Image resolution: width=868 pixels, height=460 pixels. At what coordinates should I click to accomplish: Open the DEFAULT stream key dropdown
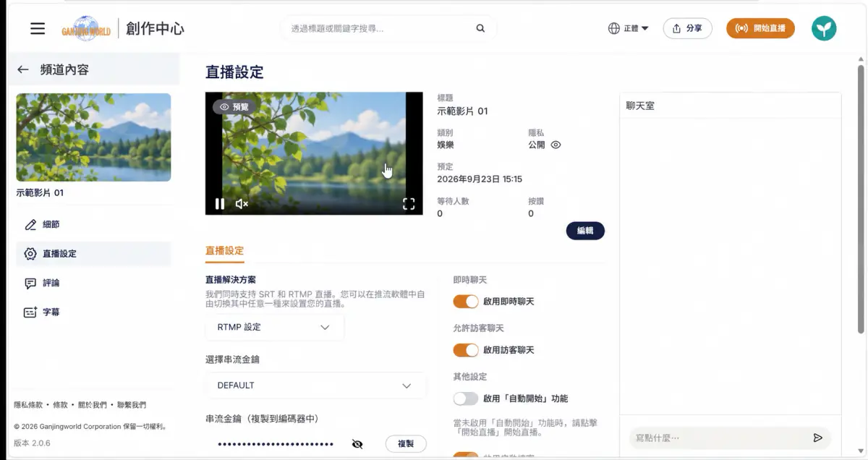315,386
